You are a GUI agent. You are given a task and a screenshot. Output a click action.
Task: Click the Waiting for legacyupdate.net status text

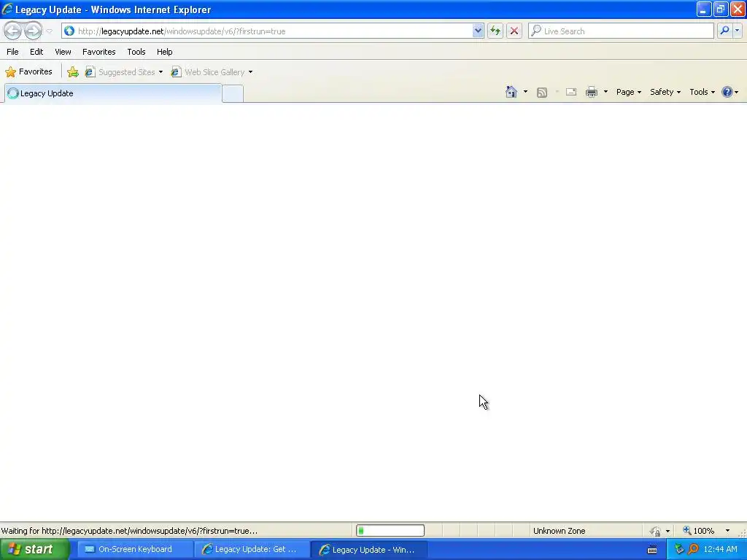pos(129,531)
